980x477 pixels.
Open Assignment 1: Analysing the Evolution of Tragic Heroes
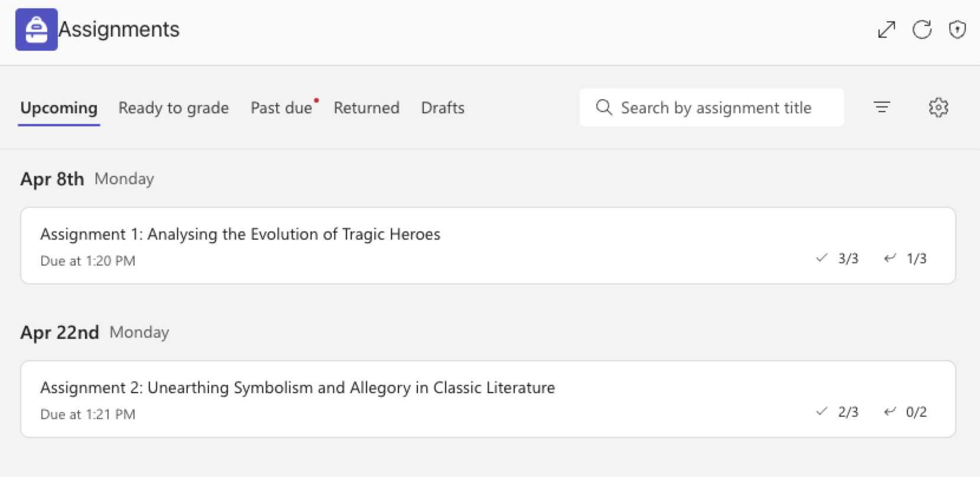[488, 246]
